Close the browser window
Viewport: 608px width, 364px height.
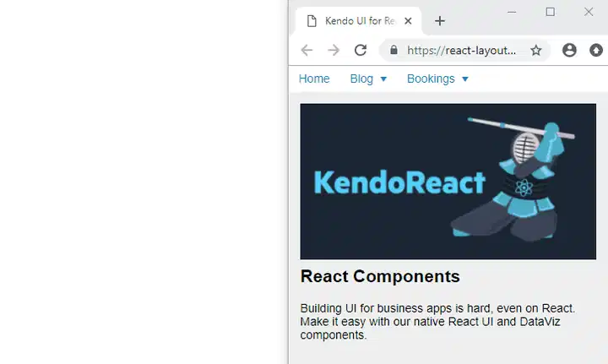[589, 12]
